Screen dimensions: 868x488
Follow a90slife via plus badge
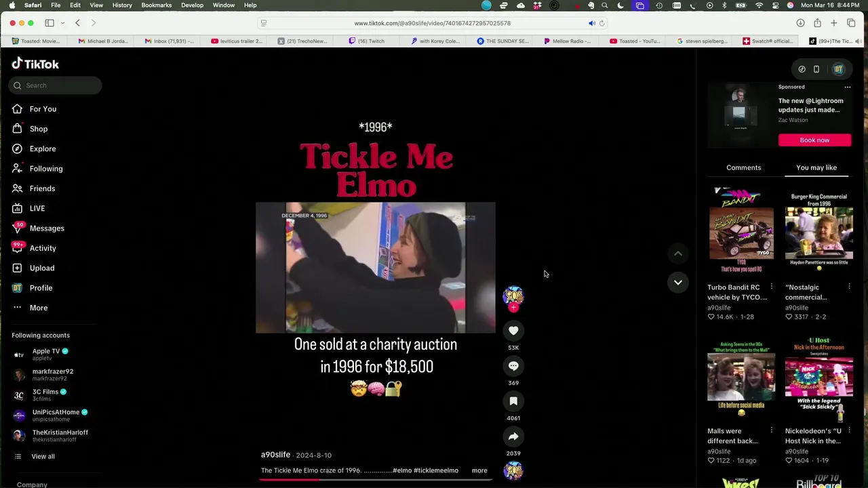tap(513, 308)
